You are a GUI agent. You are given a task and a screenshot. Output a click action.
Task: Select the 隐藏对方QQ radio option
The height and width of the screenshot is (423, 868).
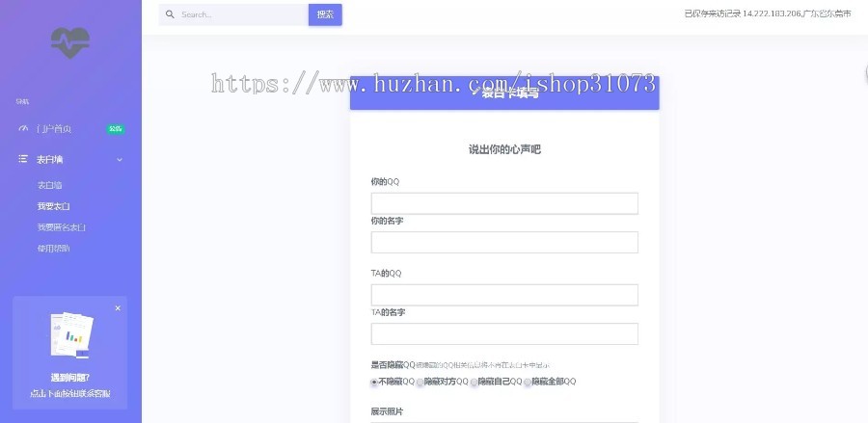point(420,383)
